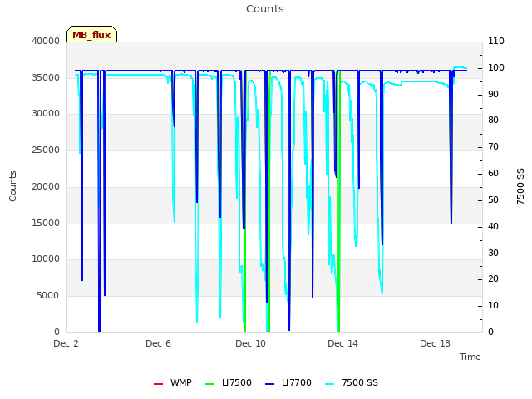
Task: Click the Dec 10 x-axis tick label
Action: [250, 343]
